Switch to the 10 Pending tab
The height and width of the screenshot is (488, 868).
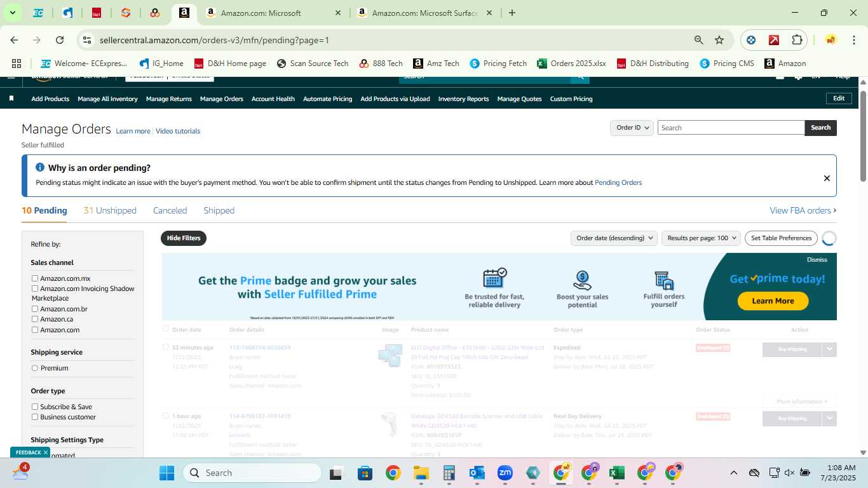(x=44, y=210)
